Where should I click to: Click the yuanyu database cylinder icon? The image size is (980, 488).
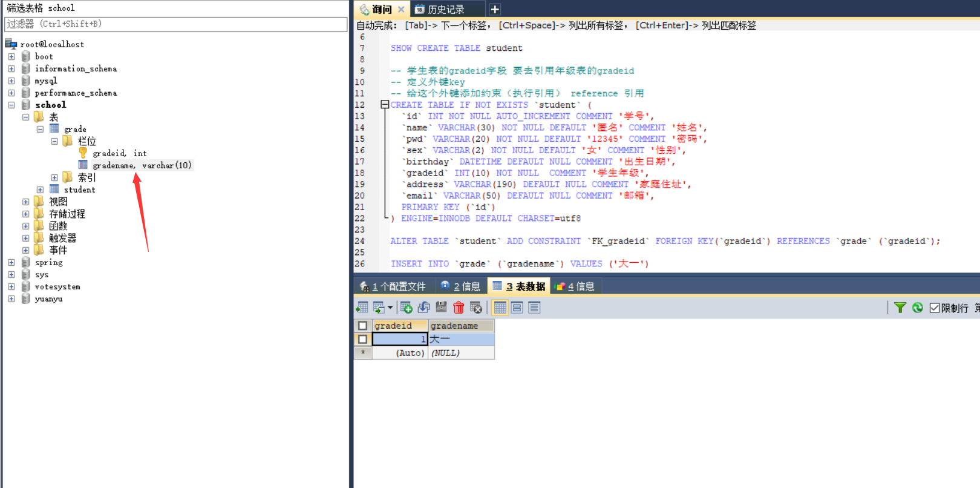click(x=25, y=298)
